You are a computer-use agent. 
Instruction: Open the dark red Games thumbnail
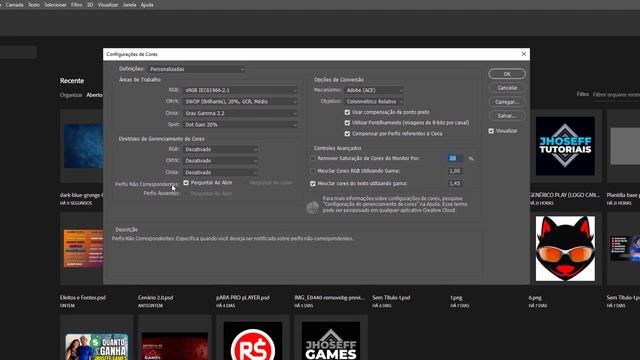(x=175, y=346)
